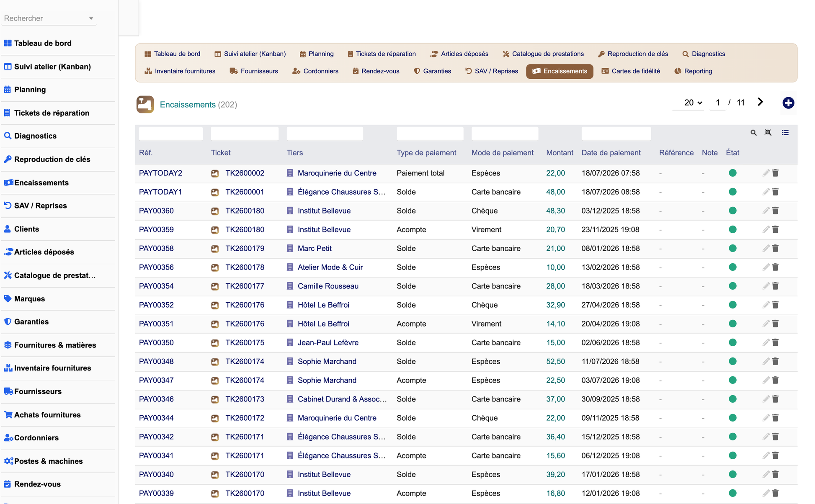Click the building icon next to Marc Petit
This screenshot has width=815, height=504.
pyautogui.click(x=290, y=248)
